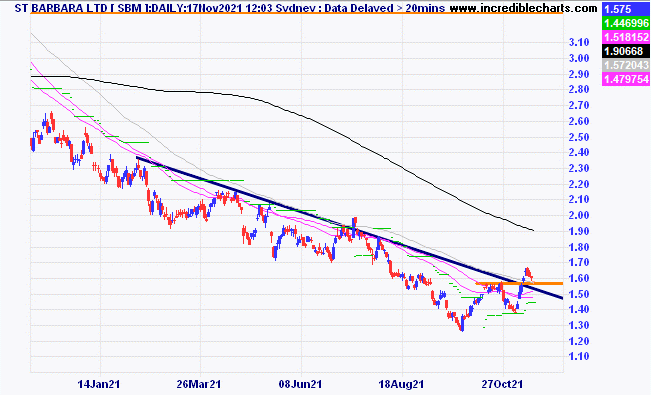Click the 26Mar21 date axis label
Viewport: 651px width, 395px height.
[198, 384]
